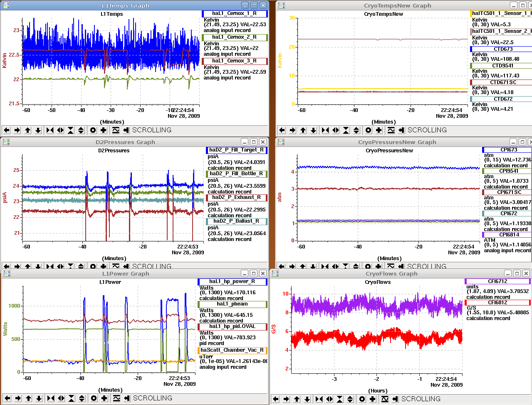Pan up in the L1Temps Graph toolbar
532x405 pixels.
pyautogui.click(x=28, y=130)
